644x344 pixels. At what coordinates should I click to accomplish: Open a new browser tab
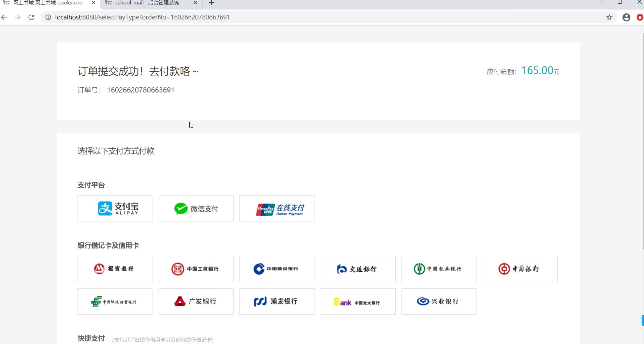coord(211,3)
